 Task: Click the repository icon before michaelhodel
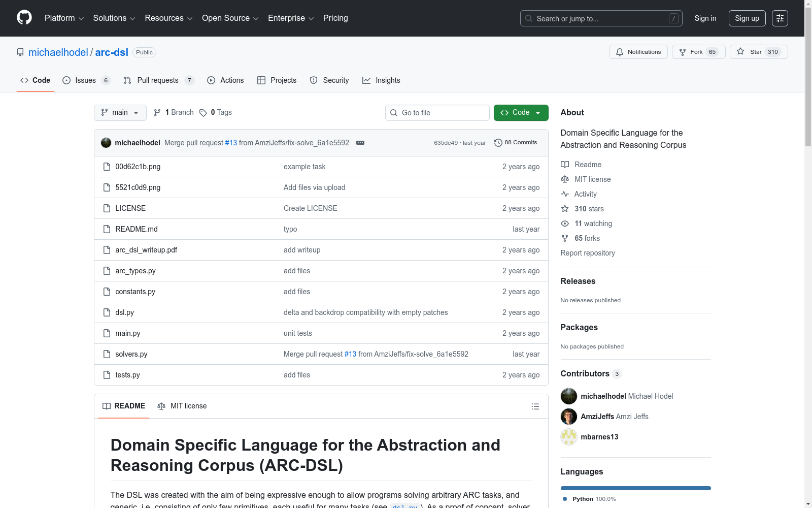pos(20,52)
